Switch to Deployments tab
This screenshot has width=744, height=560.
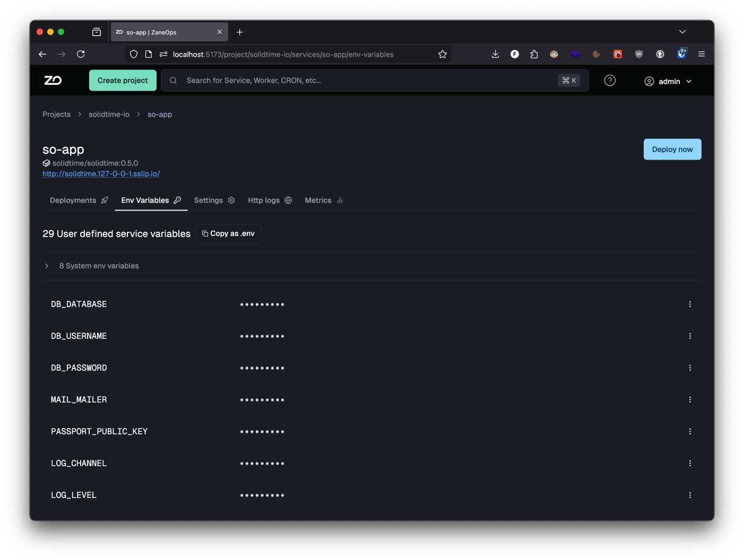(x=79, y=200)
